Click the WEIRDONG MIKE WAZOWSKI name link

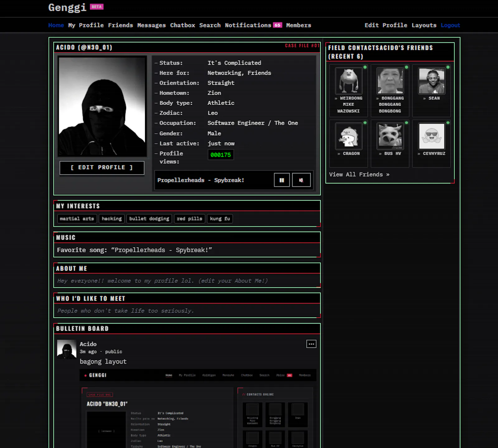coord(349,105)
